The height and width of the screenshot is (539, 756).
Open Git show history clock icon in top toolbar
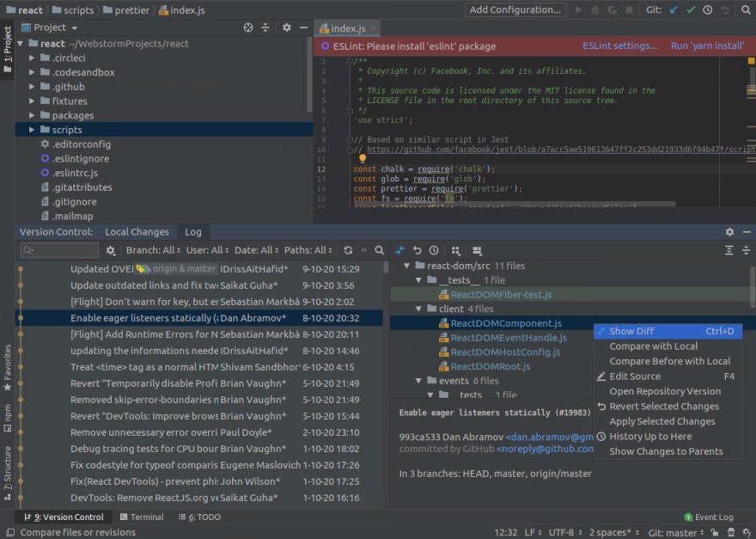pyautogui.click(x=707, y=9)
